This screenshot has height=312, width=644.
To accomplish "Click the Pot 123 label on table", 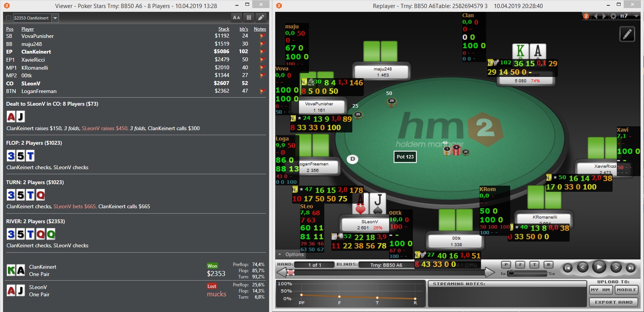I will coord(405,157).
